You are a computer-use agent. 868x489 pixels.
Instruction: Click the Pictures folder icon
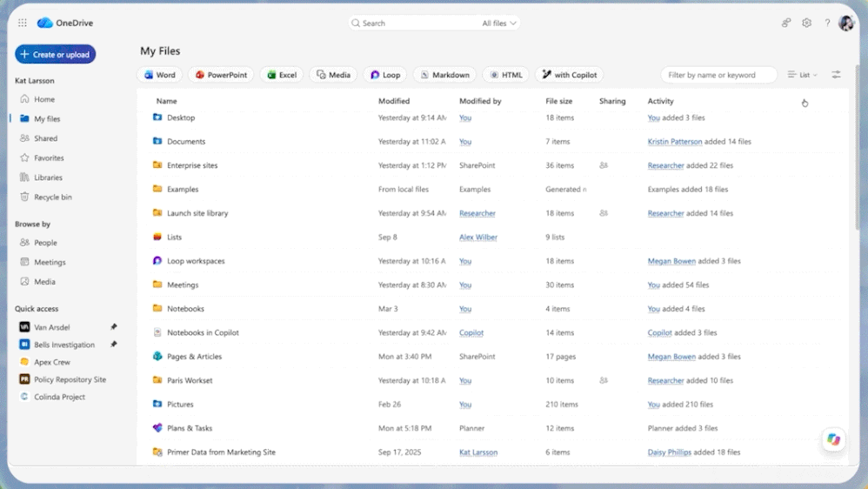(157, 404)
